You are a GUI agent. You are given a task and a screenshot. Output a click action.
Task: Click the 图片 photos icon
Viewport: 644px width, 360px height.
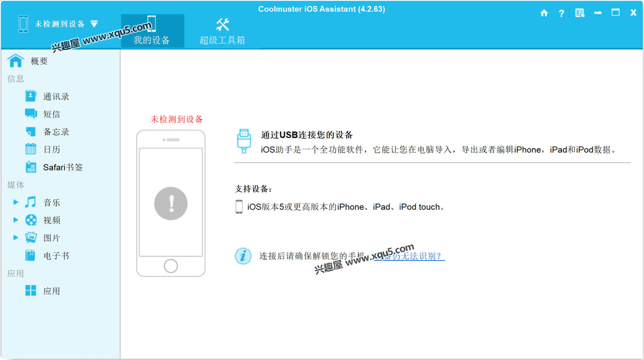[x=31, y=237]
